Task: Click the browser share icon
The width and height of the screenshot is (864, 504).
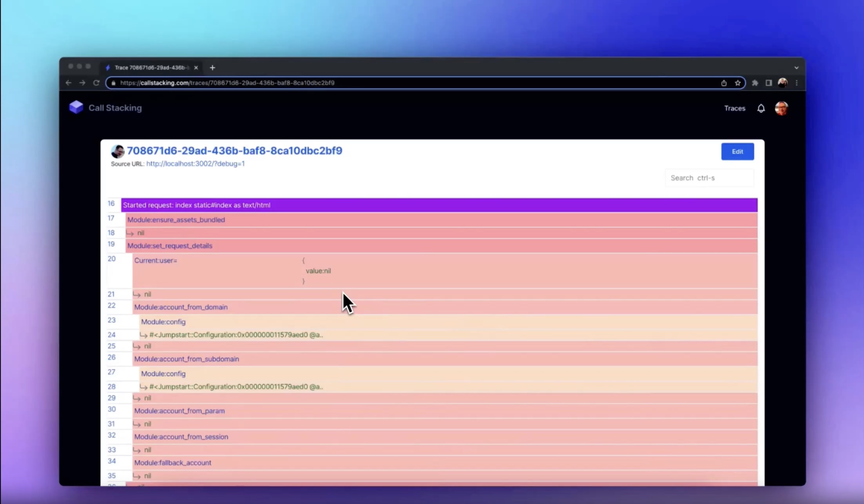Action: tap(724, 83)
